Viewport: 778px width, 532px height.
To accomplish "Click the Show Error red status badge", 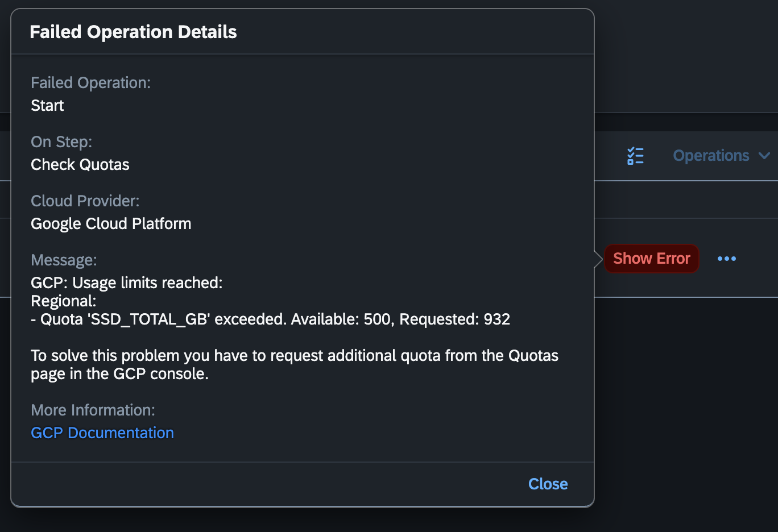I will [x=651, y=259].
